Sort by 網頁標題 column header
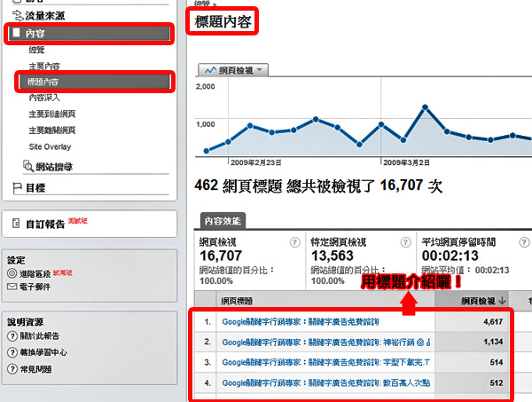Screen dimensions: 532x402 tap(237, 301)
